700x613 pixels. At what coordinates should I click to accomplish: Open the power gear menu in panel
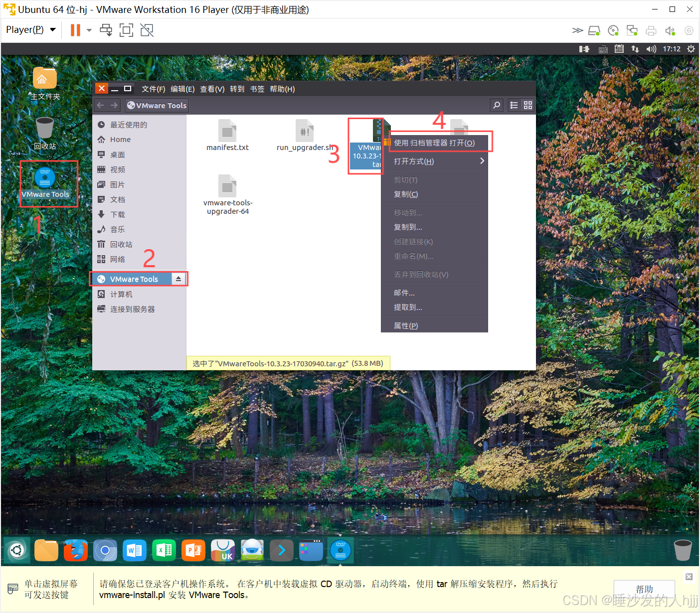(691, 49)
